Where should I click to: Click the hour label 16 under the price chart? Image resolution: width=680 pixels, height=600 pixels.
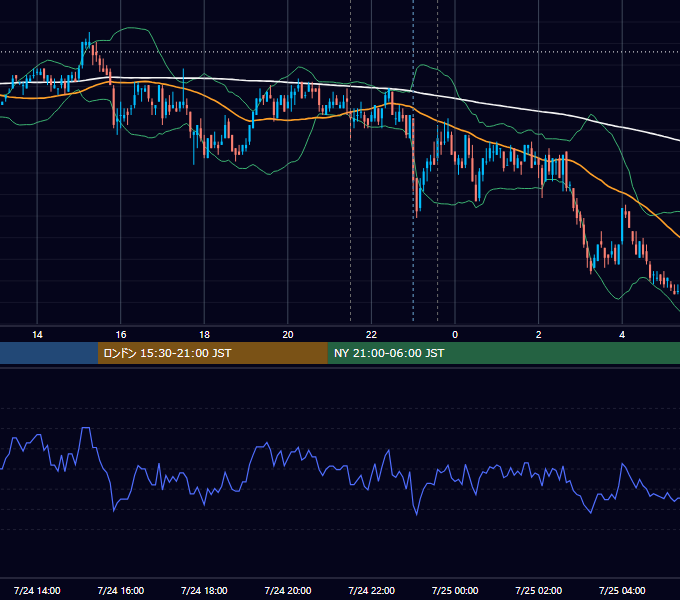pos(121,335)
